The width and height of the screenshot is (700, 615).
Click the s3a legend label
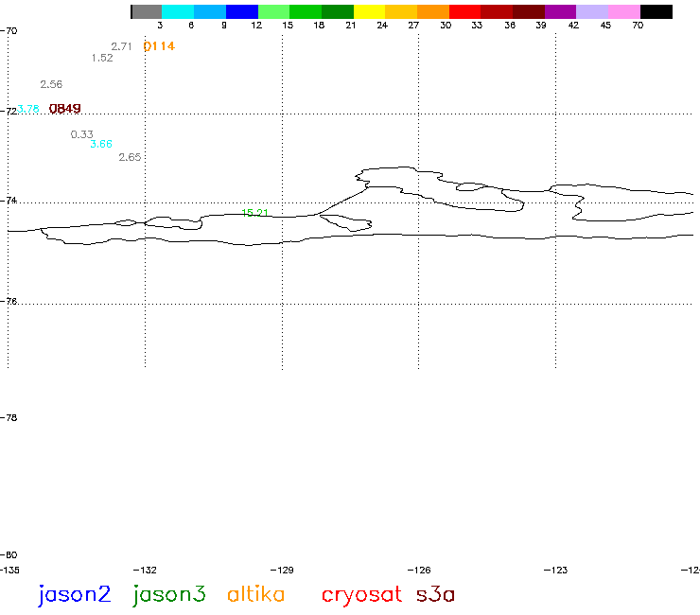click(435, 594)
